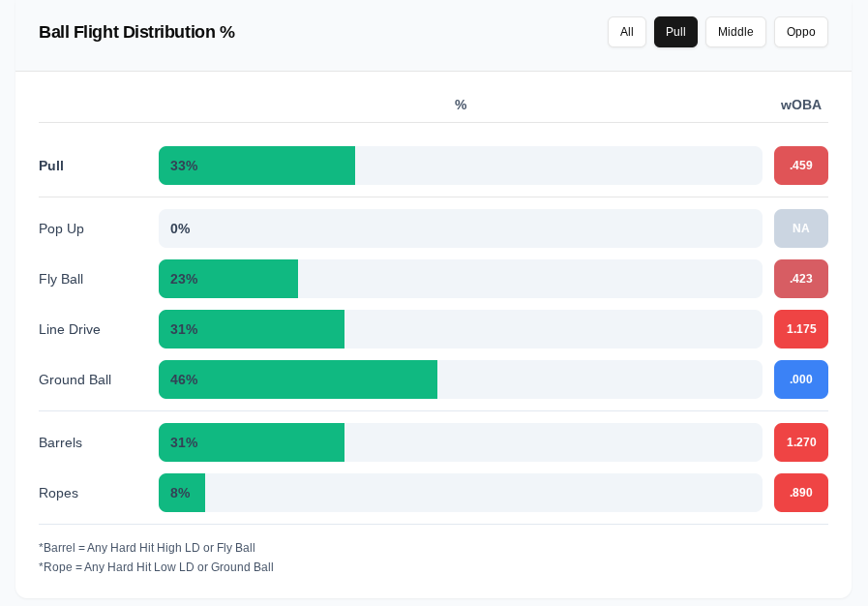Click the Ground Ball row label
The height and width of the screenshot is (606, 868).
click(75, 380)
